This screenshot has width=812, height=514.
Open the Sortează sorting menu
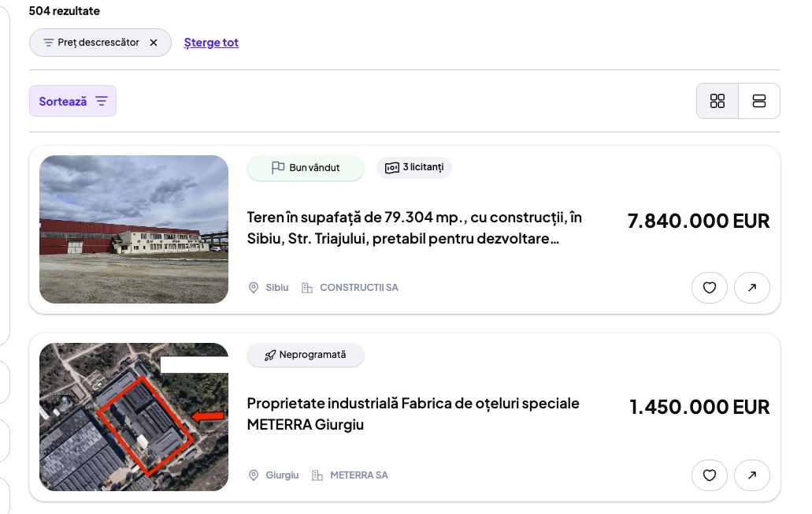click(72, 101)
